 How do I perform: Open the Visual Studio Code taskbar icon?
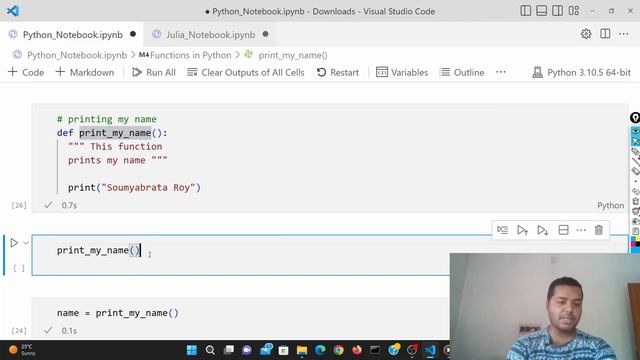click(x=430, y=350)
